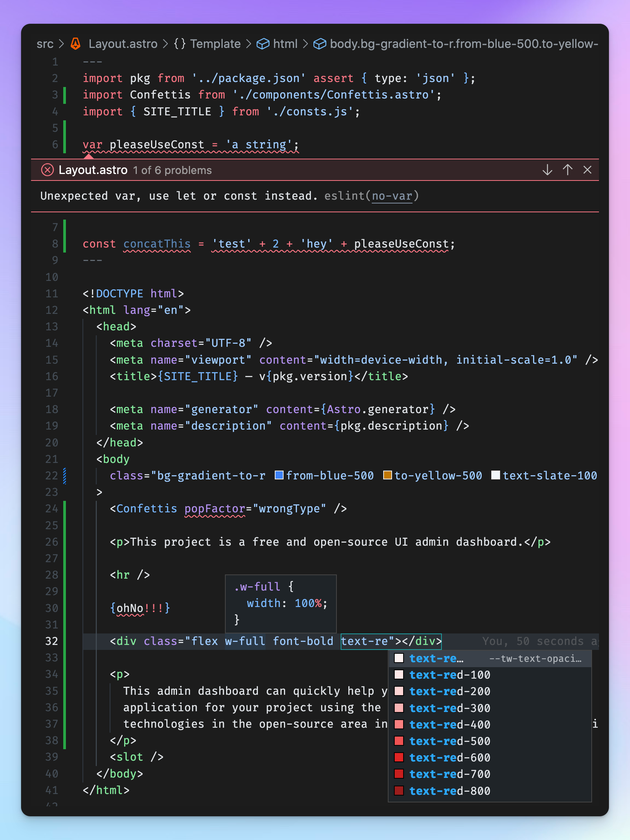Expand the chevron after Template breadcrumb
Viewport: 630px width, 840px height.
(x=248, y=44)
